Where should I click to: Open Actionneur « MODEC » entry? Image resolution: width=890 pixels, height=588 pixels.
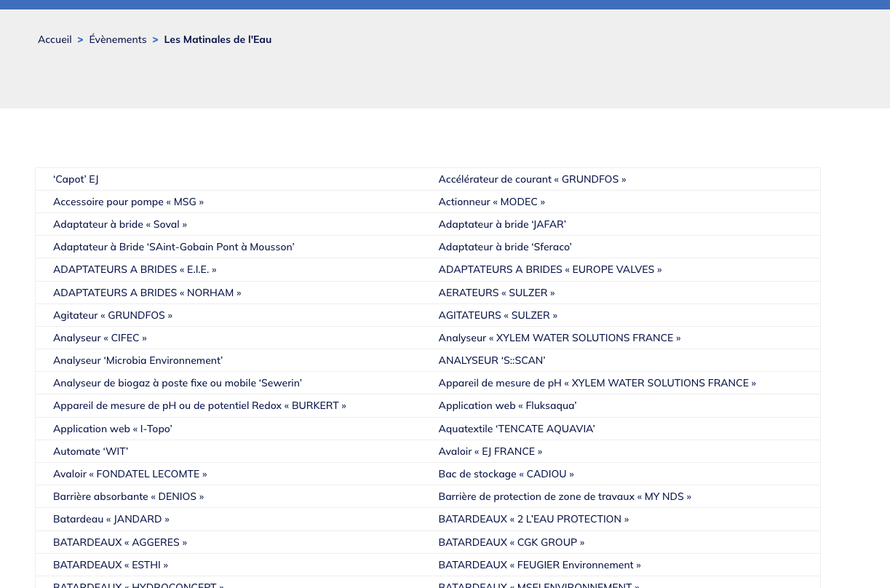click(491, 202)
